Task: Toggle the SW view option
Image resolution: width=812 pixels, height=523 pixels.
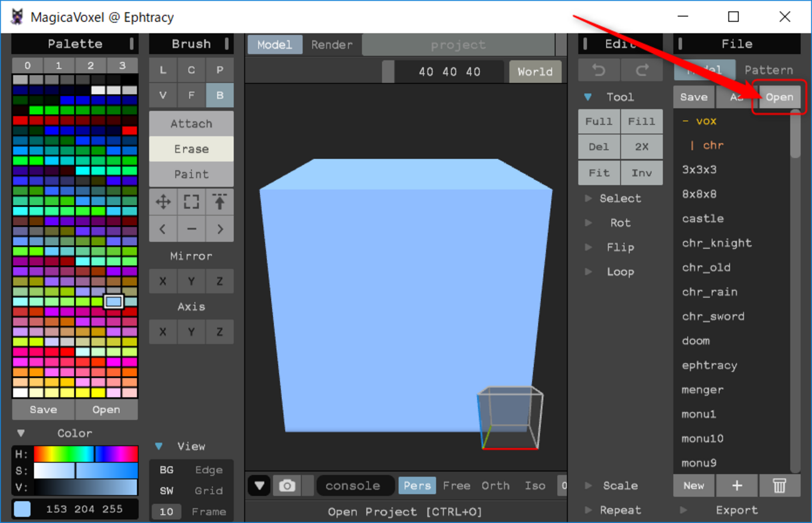Action: coord(166,490)
